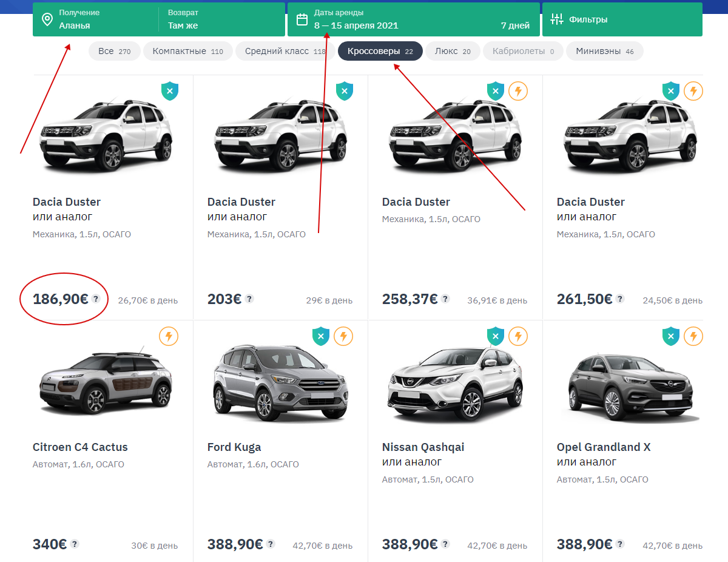The image size is (728, 562).
Task: Switch to the Компактные category tab
Action: [188, 52]
